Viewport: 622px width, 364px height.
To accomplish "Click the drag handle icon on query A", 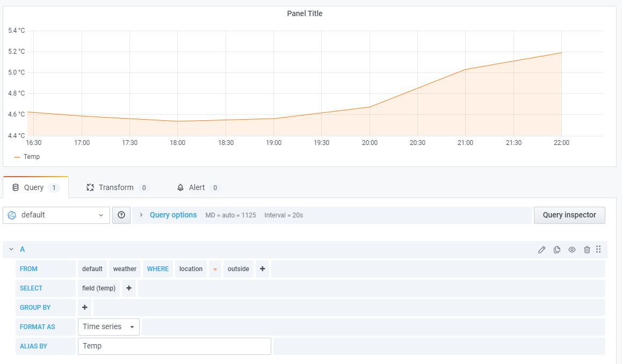I will [598, 250].
